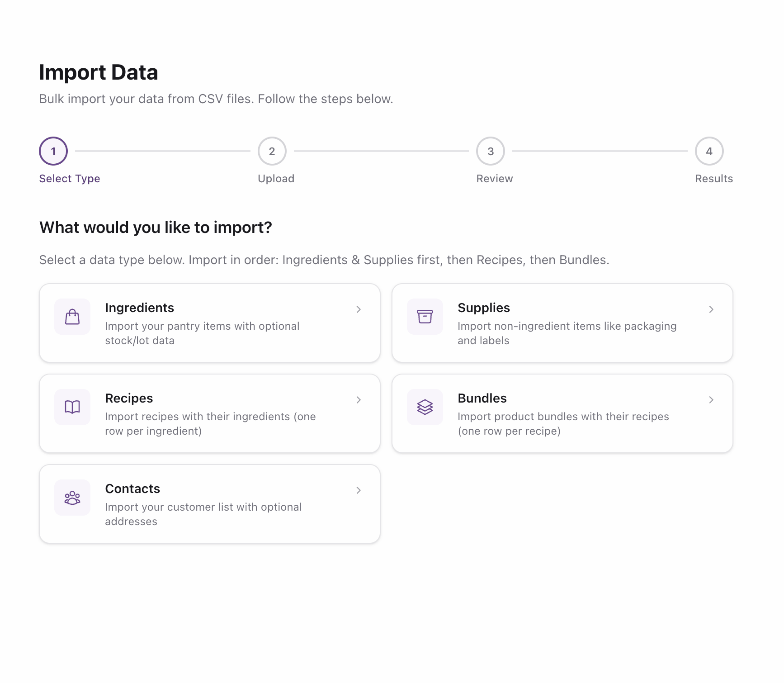This screenshot has height=683, width=784.
Task: Select the "Upload" step label
Action: point(276,178)
